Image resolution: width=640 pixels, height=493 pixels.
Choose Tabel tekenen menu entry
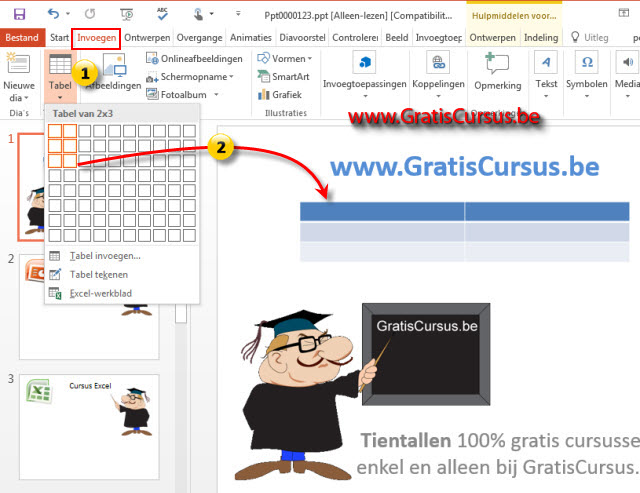(122, 275)
